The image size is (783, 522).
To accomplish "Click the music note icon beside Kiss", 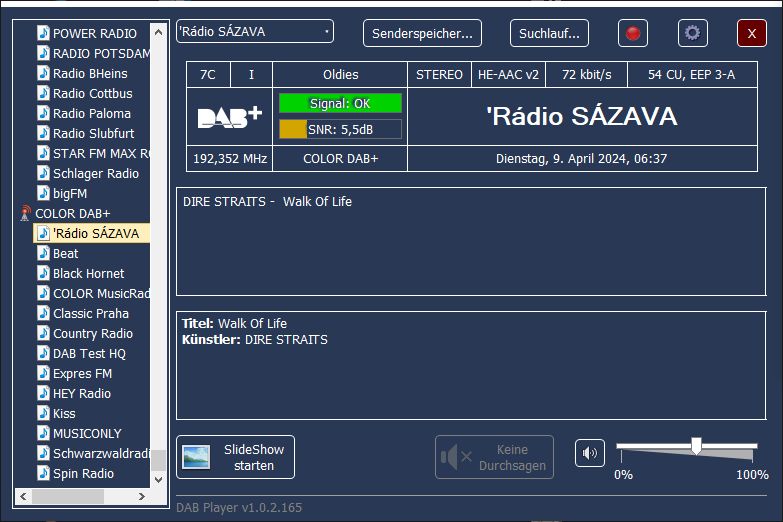I will point(43,413).
